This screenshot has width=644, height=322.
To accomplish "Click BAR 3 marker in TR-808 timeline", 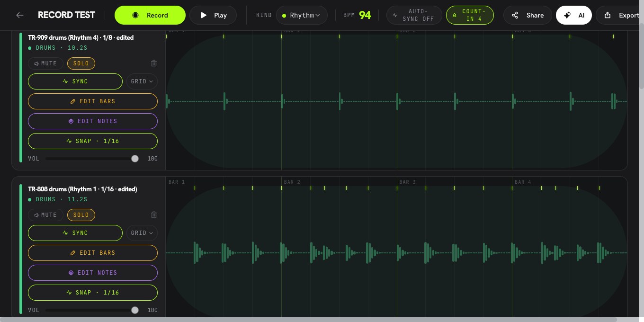I will [408, 182].
